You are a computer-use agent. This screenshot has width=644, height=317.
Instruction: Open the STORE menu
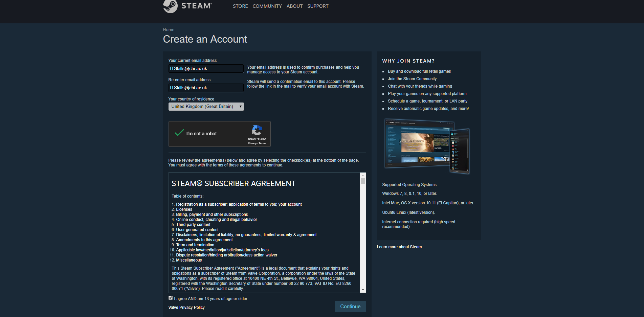pos(240,6)
